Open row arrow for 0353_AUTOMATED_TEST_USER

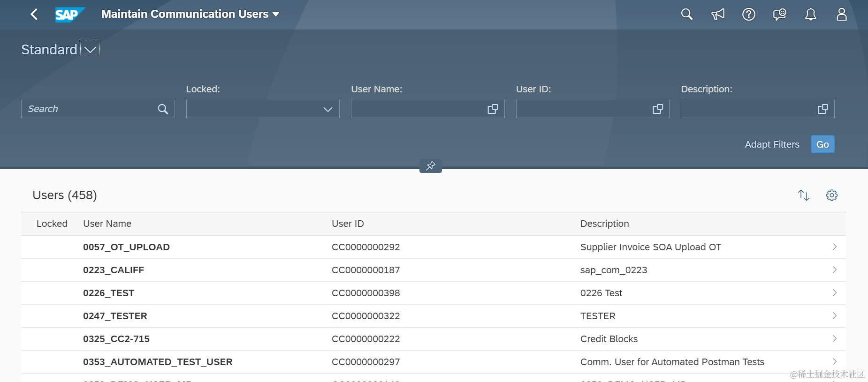(x=835, y=361)
